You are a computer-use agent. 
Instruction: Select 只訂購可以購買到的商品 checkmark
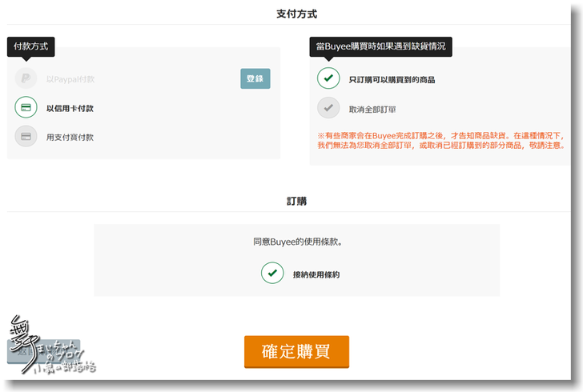pyautogui.click(x=328, y=78)
